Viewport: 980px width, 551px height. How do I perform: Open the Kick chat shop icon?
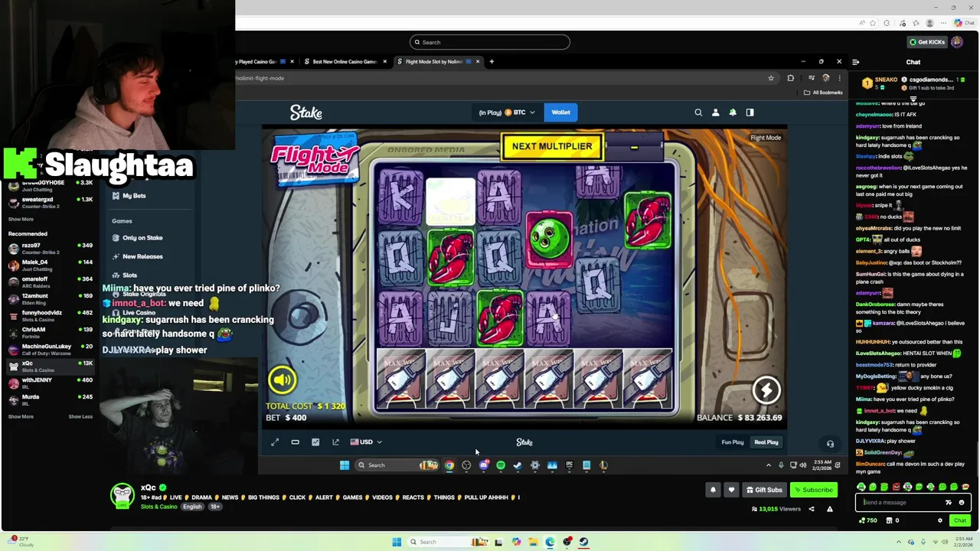point(889,520)
